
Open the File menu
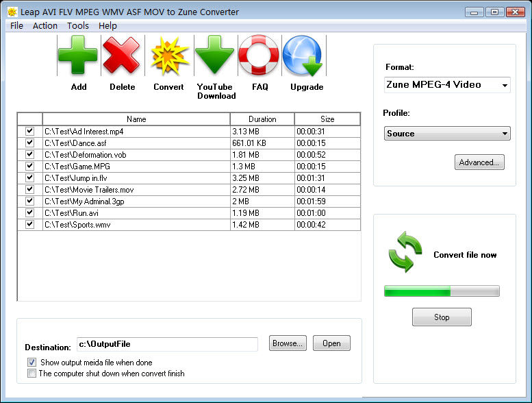click(16, 26)
